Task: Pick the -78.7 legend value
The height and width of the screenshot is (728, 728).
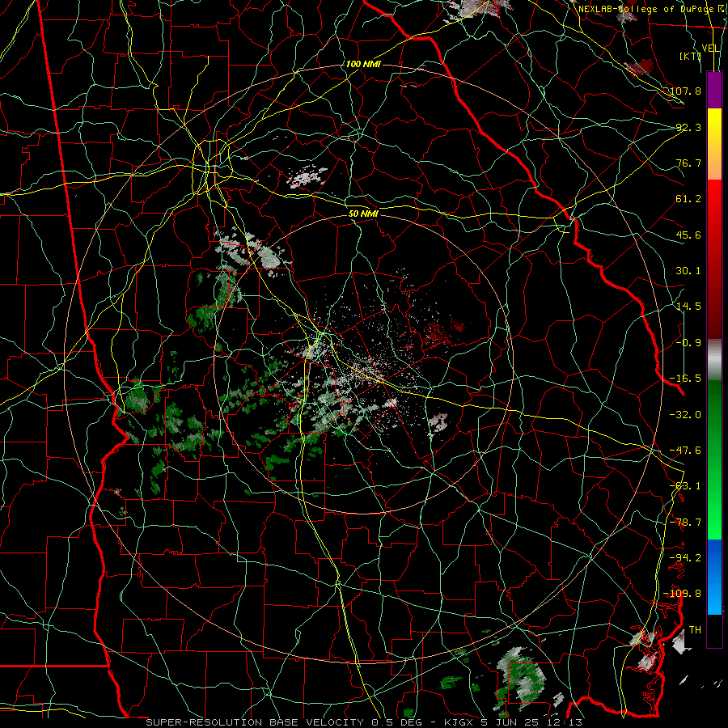Action: (685, 523)
